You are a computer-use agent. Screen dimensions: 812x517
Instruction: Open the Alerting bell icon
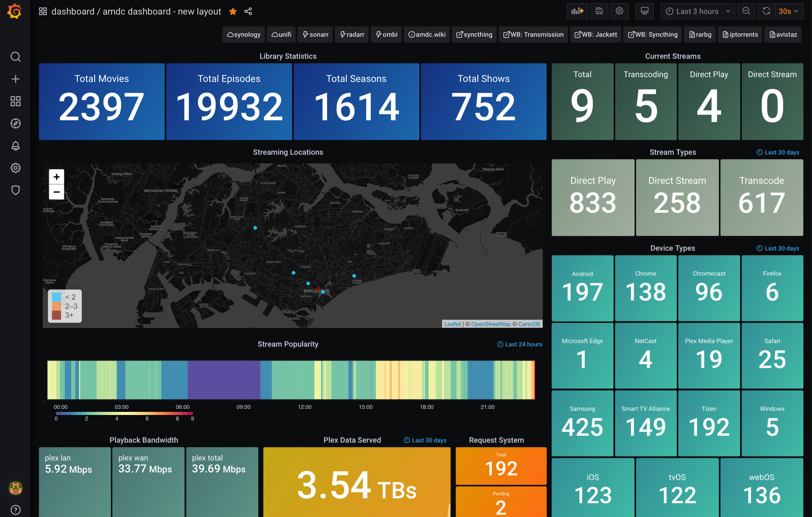tap(15, 146)
